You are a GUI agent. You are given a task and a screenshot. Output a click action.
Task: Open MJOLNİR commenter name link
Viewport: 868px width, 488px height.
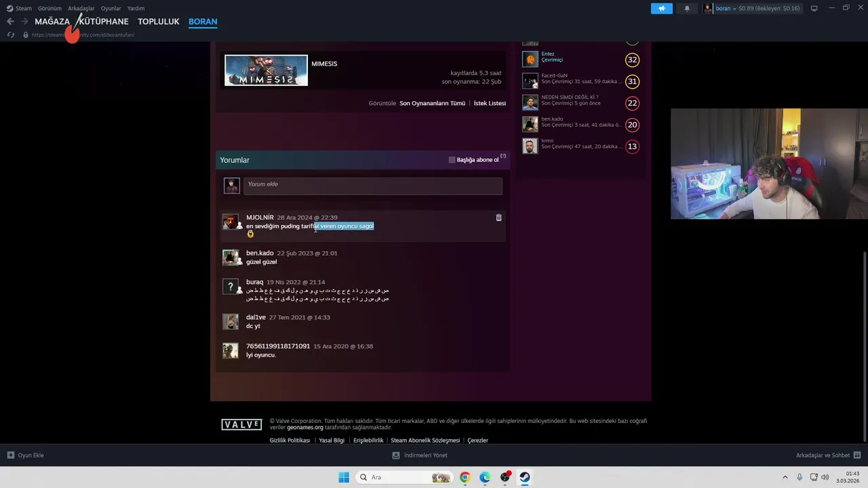pos(260,218)
